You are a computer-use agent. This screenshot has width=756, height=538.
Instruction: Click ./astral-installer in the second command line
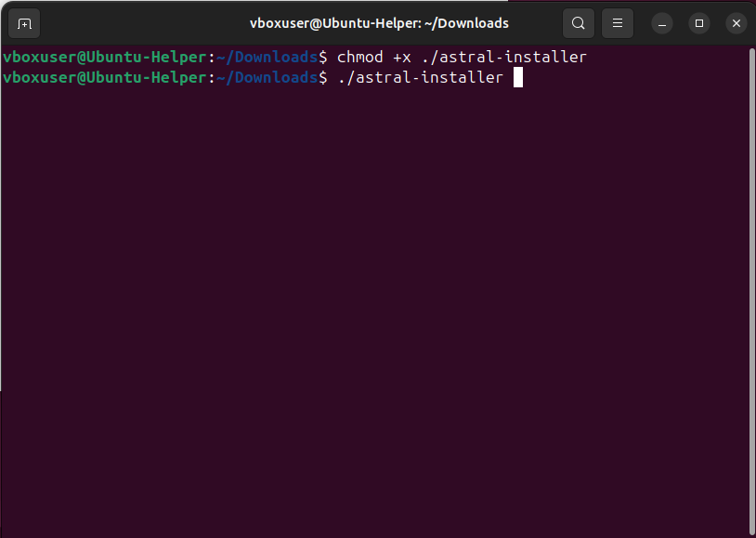[420, 77]
